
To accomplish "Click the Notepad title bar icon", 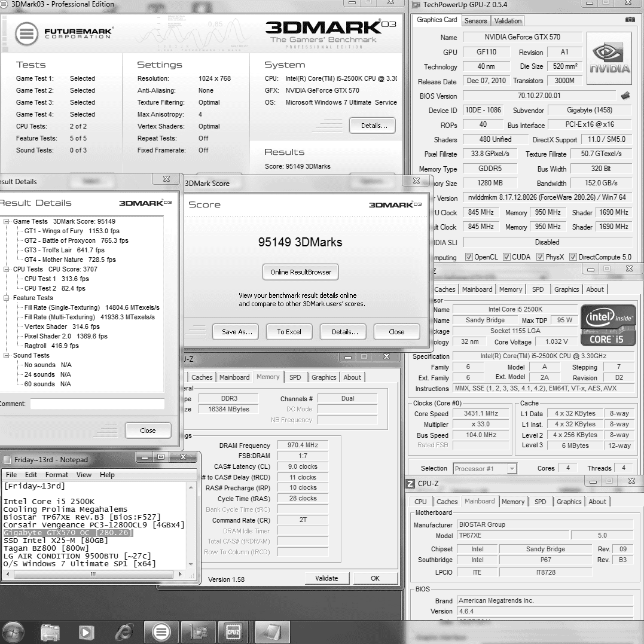I will [7, 460].
